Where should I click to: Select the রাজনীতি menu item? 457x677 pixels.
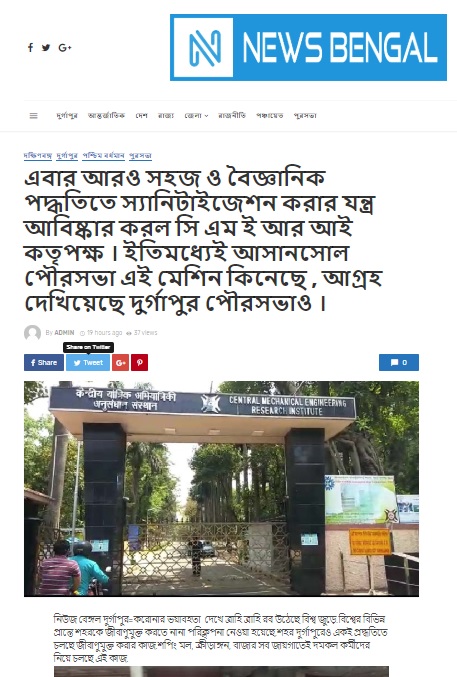[232, 116]
